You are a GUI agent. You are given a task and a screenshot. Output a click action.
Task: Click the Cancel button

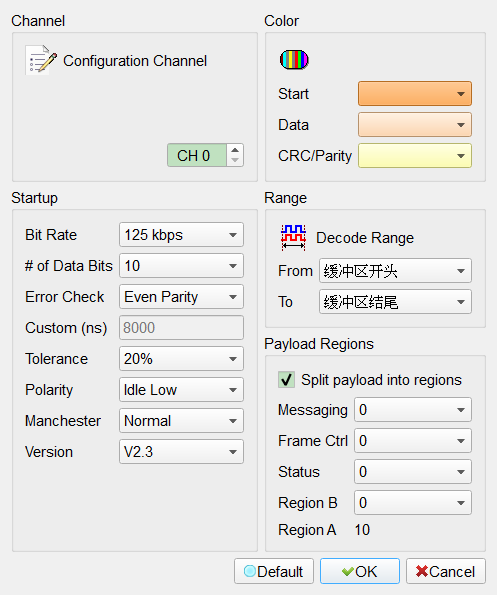coord(446,571)
